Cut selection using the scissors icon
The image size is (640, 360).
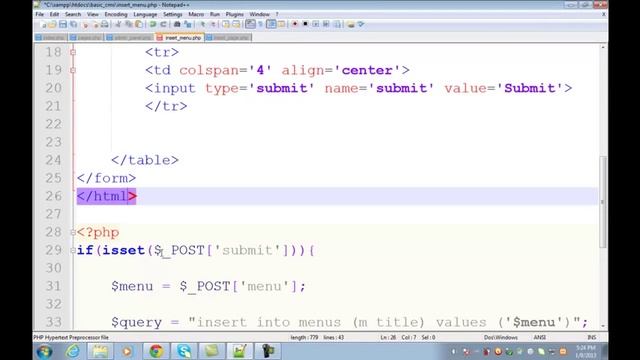(x=118, y=24)
